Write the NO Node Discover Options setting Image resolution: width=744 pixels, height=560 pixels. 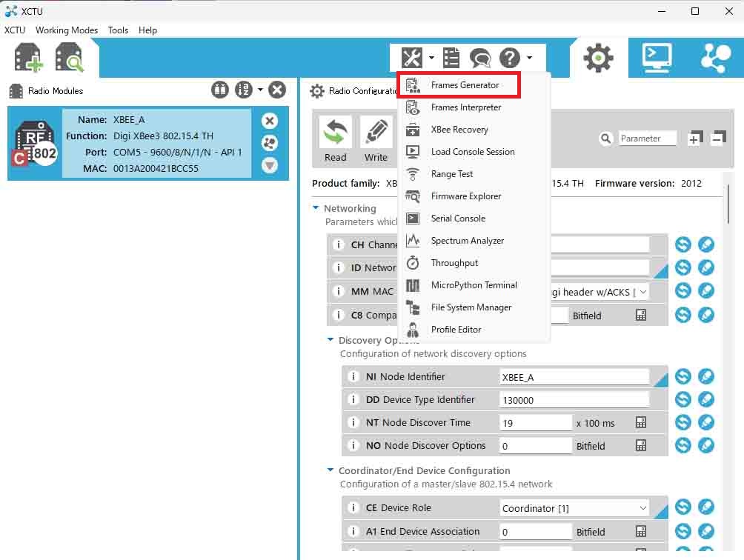706,444
